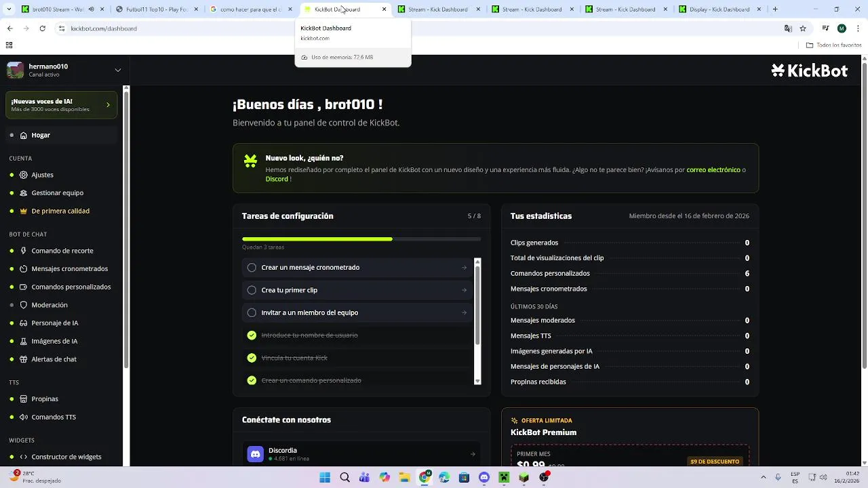This screenshot has width=868, height=488.
Task: Click the $9 DE DESCUENTO badge
Action: click(715, 462)
